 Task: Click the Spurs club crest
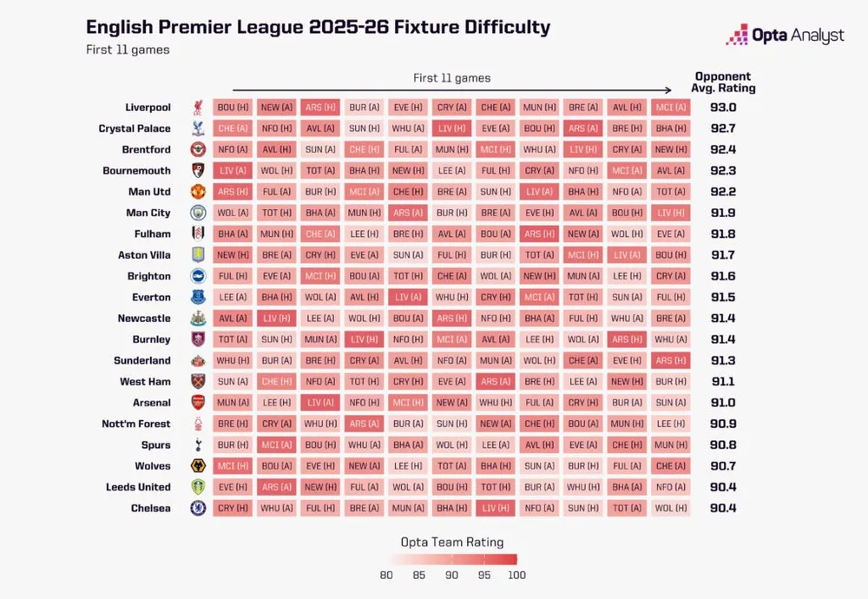click(198, 445)
